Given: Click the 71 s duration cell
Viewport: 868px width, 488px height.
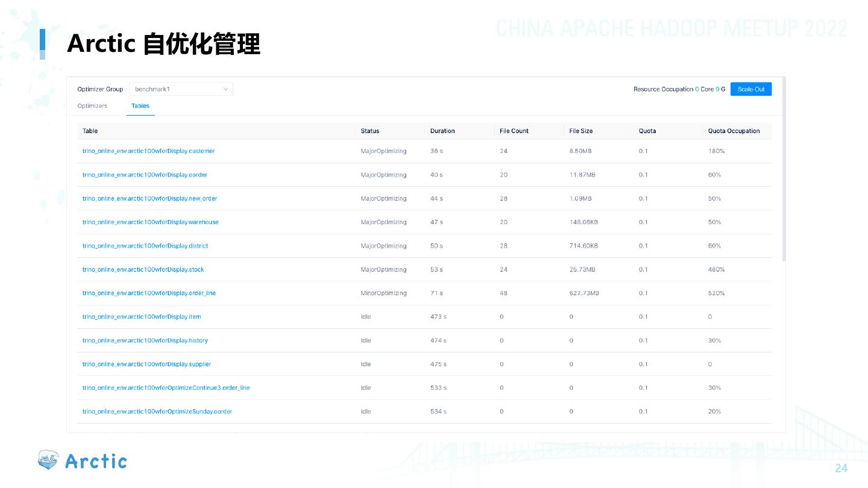Looking at the screenshot, I should pos(436,293).
